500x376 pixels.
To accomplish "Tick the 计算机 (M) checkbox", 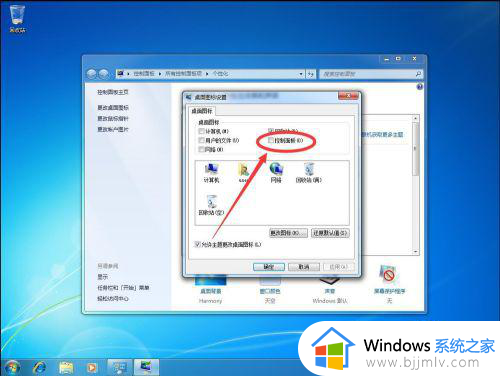I will coord(201,131).
